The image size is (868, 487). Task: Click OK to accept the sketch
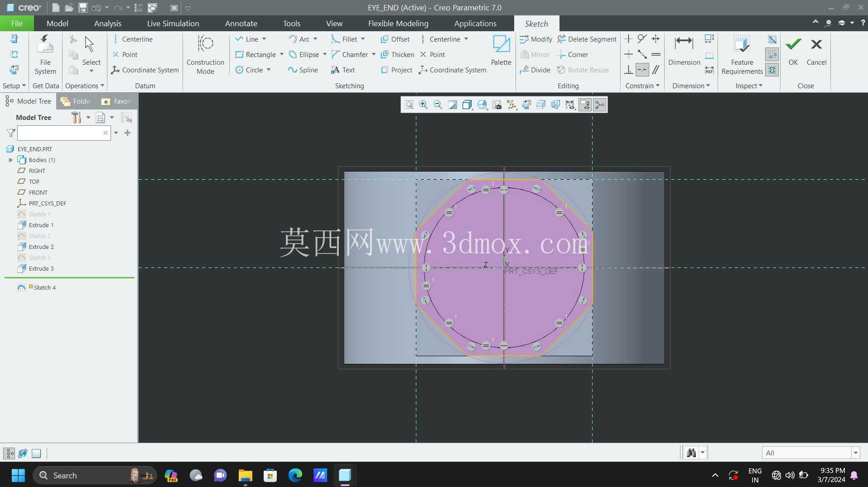coord(793,51)
